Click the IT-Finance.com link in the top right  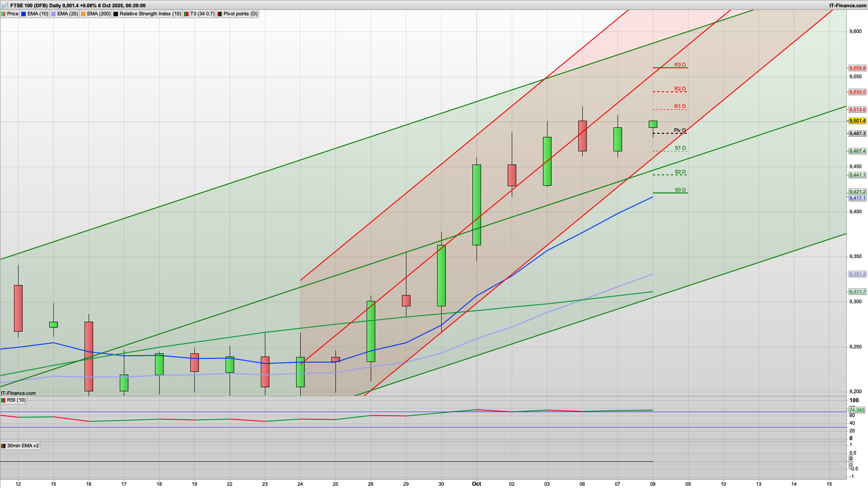[x=848, y=5]
